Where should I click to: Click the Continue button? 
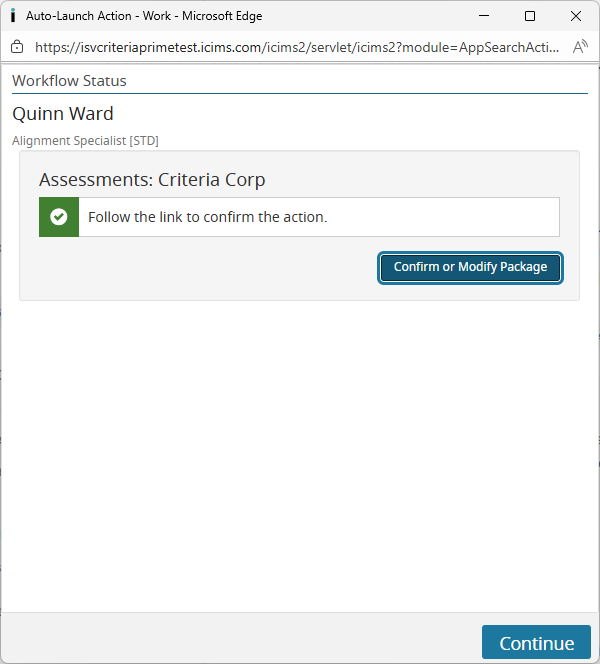click(x=536, y=643)
